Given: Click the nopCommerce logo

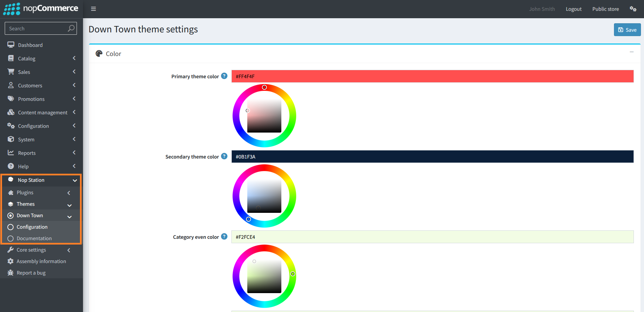Looking at the screenshot, I should tap(41, 9).
